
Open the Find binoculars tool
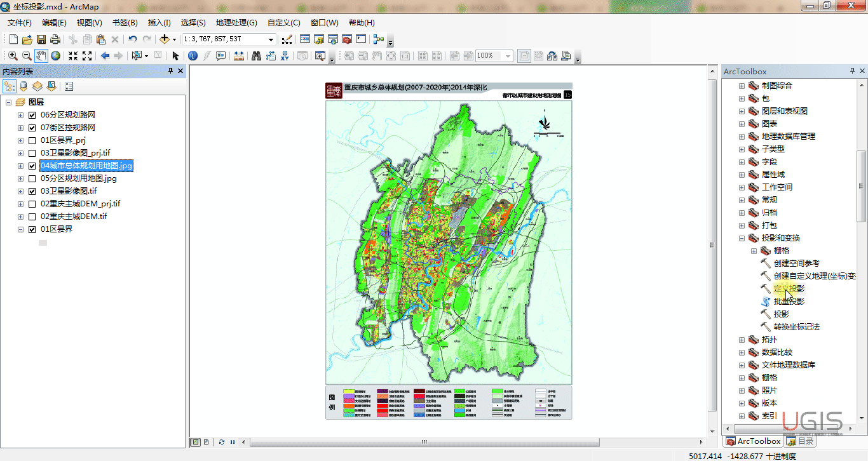tap(256, 56)
